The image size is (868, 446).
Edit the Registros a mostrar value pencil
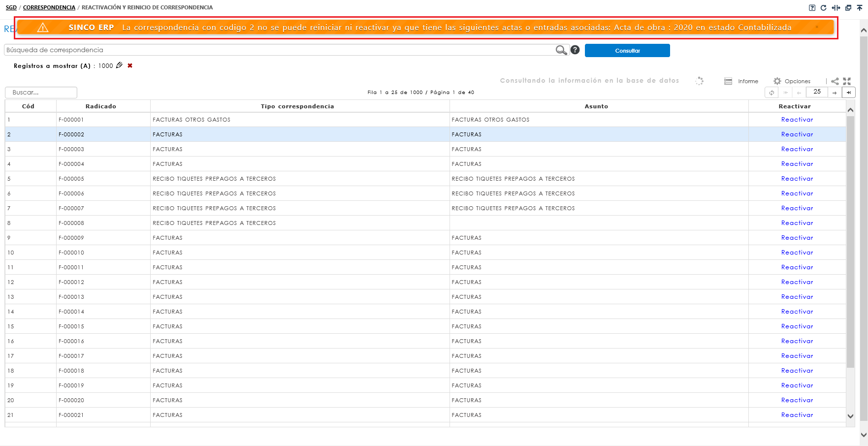coord(119,65)
